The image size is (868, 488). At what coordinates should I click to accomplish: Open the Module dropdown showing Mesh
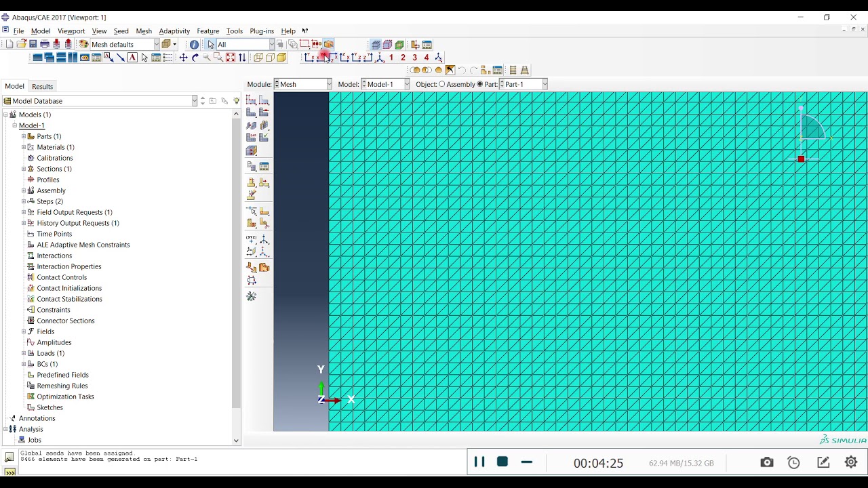pos(303,84)
